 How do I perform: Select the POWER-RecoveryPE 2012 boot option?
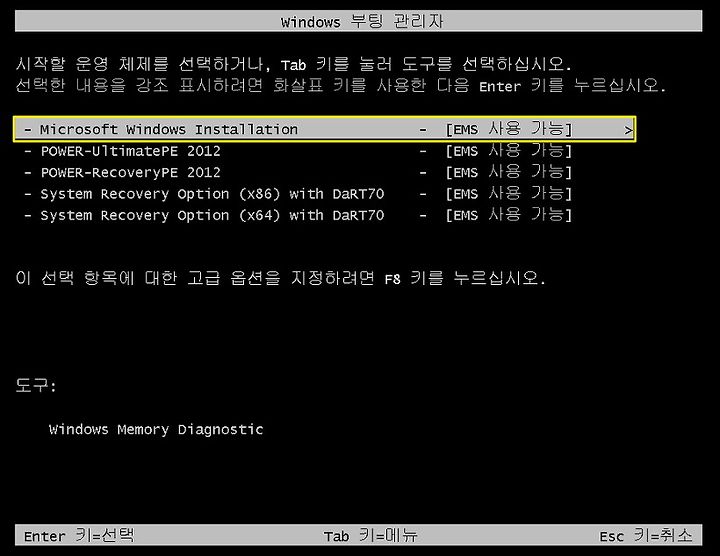tap(130, 173)
